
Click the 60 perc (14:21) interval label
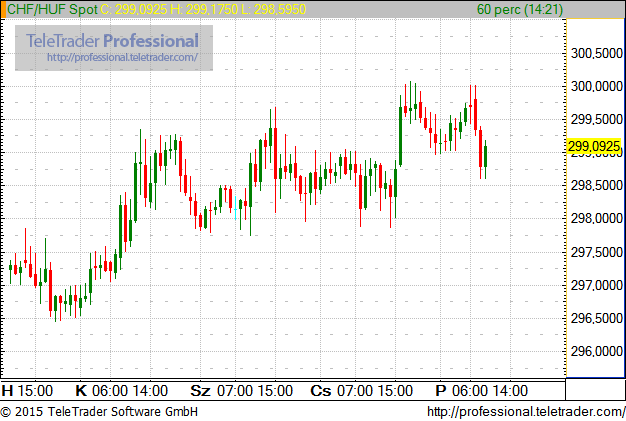(520, 9)
